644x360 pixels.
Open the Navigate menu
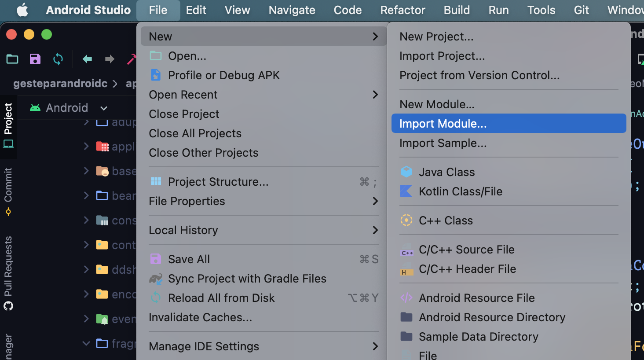coord(292,10)
